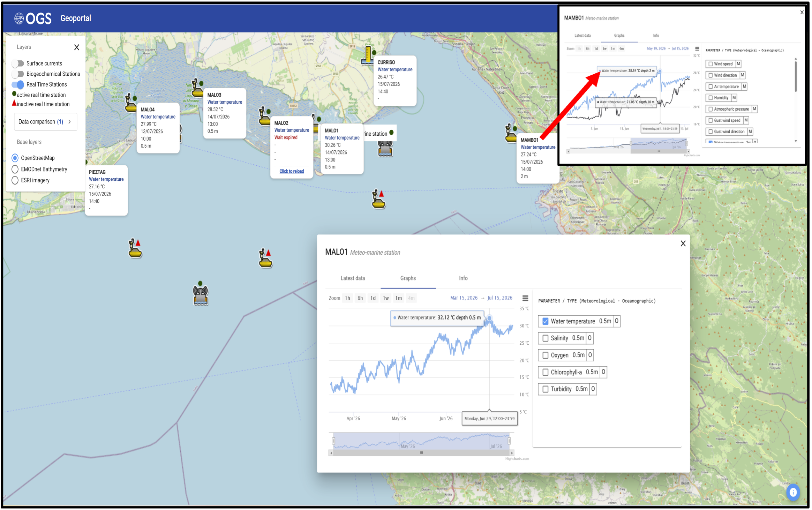Screen dimensions: 812x510
Task: Open the info button at bottom right of map
Action: pyautogui.click(x=793, y=492)
